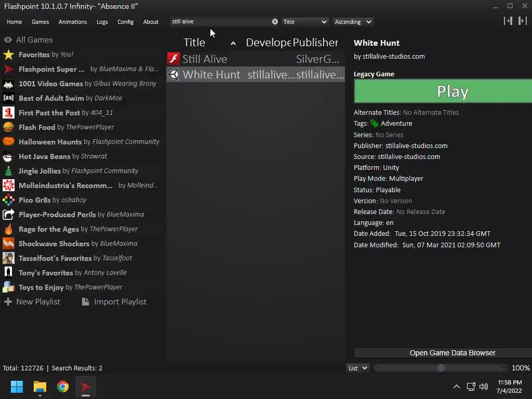532x399 pixels.
Task: Click the Toys to Enjoy blocks icon
Action: [8, 287]
